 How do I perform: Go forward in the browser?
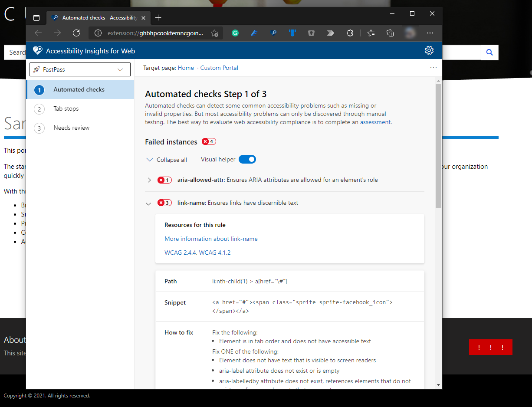pyautogui.click(x=57, y=33)
